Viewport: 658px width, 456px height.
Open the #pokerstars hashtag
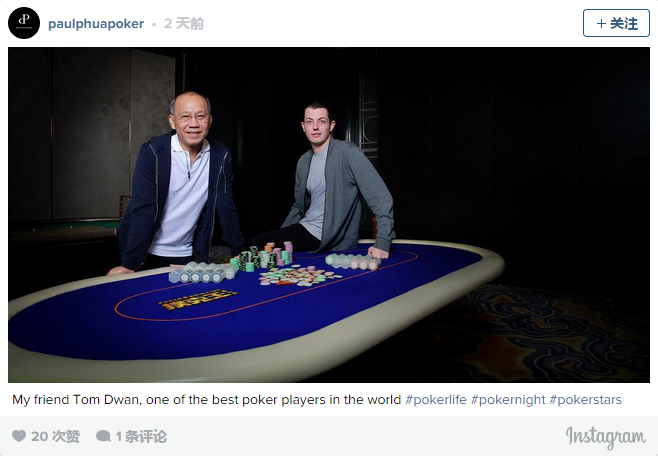coord(585,400)
